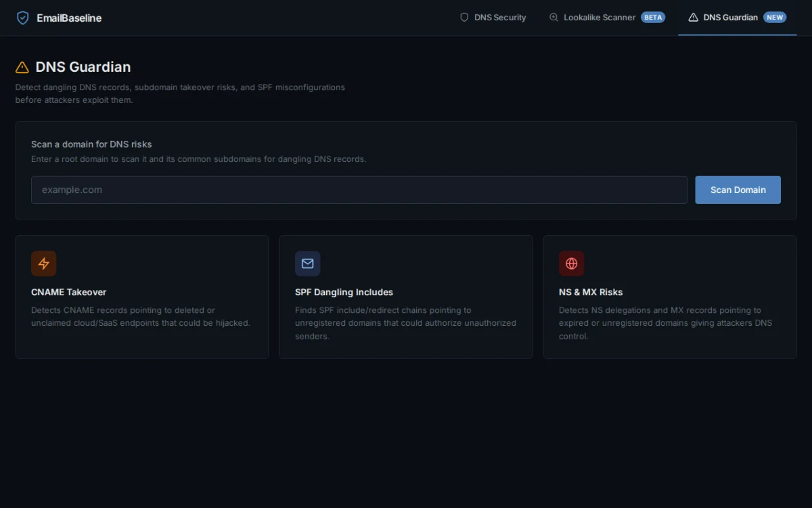Click the 'Detects NS delegations and MX records' description
This screenshot has width=812, height=508.
pos(665,323)
